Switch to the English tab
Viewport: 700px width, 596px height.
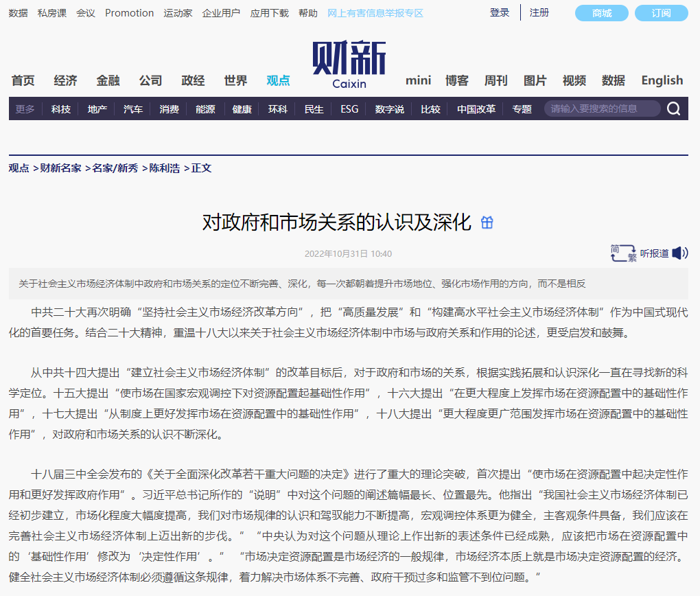[661, 80]
